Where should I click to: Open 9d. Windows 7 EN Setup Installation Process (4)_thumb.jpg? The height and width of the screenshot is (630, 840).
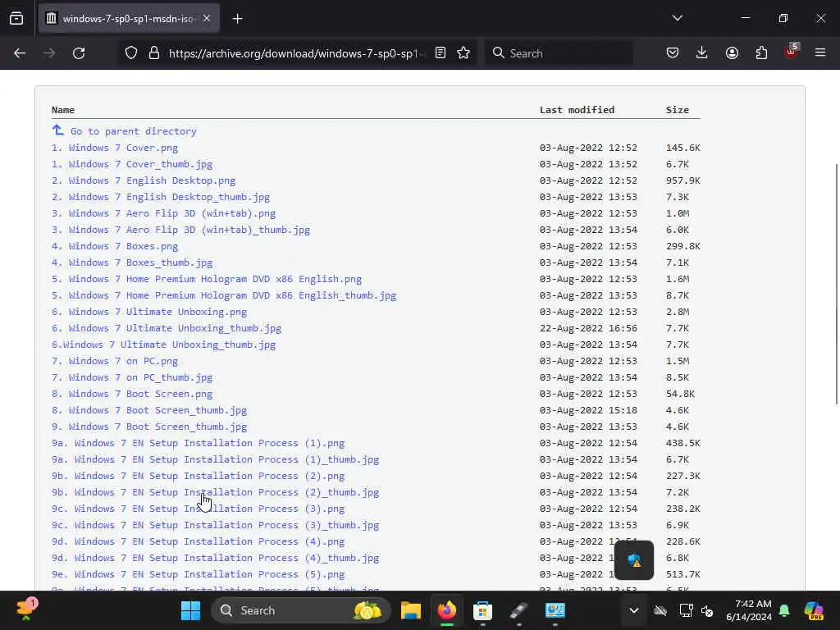(216, 558)
